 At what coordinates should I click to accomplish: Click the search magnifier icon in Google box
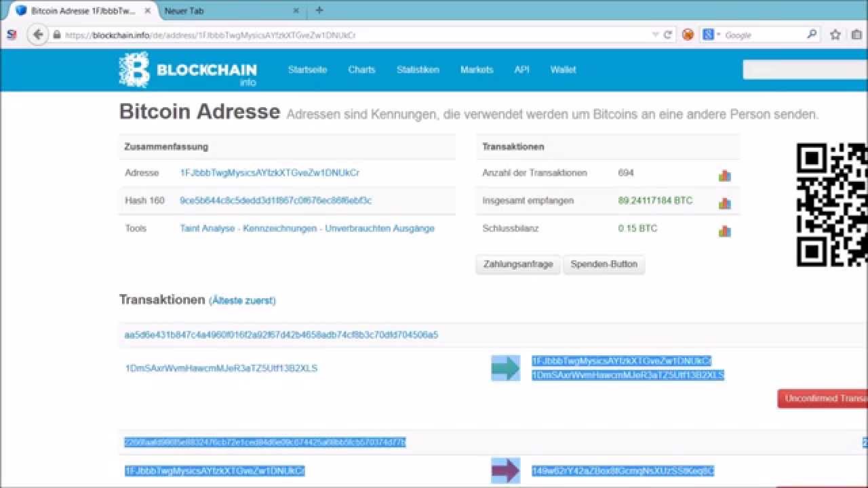(812, 35)
